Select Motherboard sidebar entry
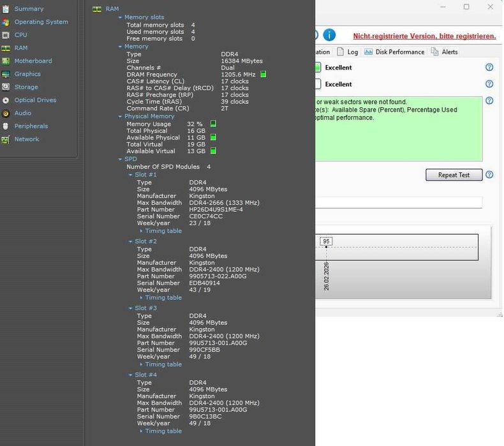The height and width of the screenshot is (446, 504). (x=33, y=61)
